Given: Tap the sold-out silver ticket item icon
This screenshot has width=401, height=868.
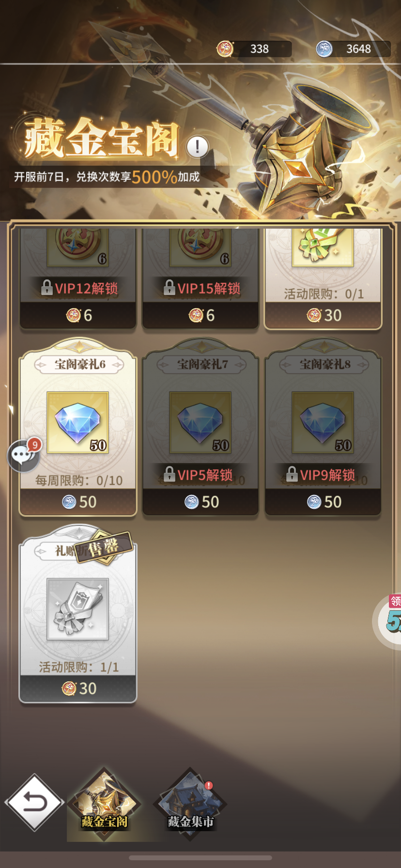Looking at the screenshot, I should (78, 609).
